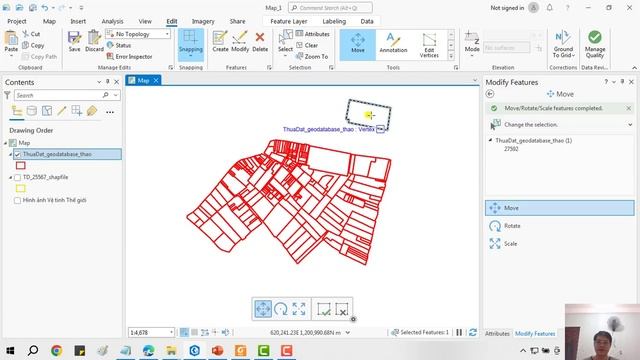The image size is (640, 360).
Task: Uncheck the ThuaDat_geodatabase_thao layer visibility
Action: [18, 154]
